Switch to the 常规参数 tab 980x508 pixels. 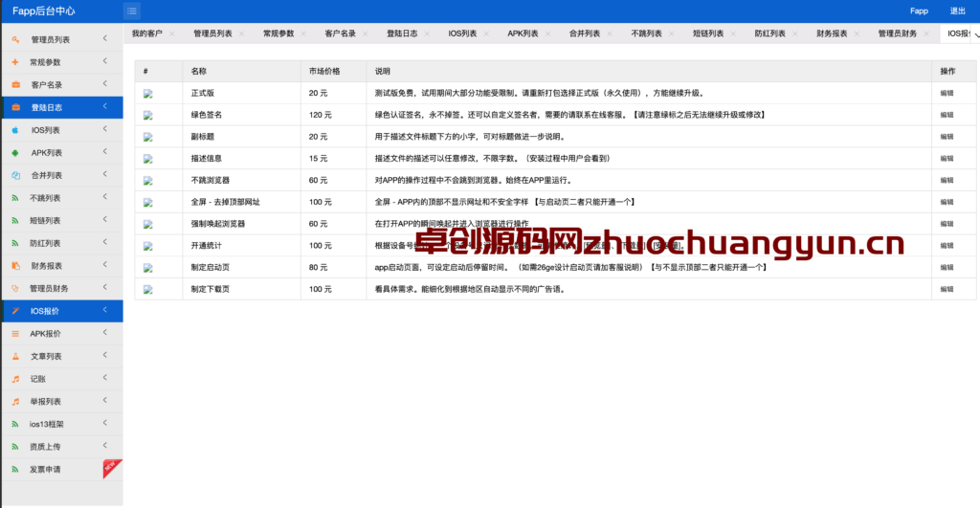(278, 33)
